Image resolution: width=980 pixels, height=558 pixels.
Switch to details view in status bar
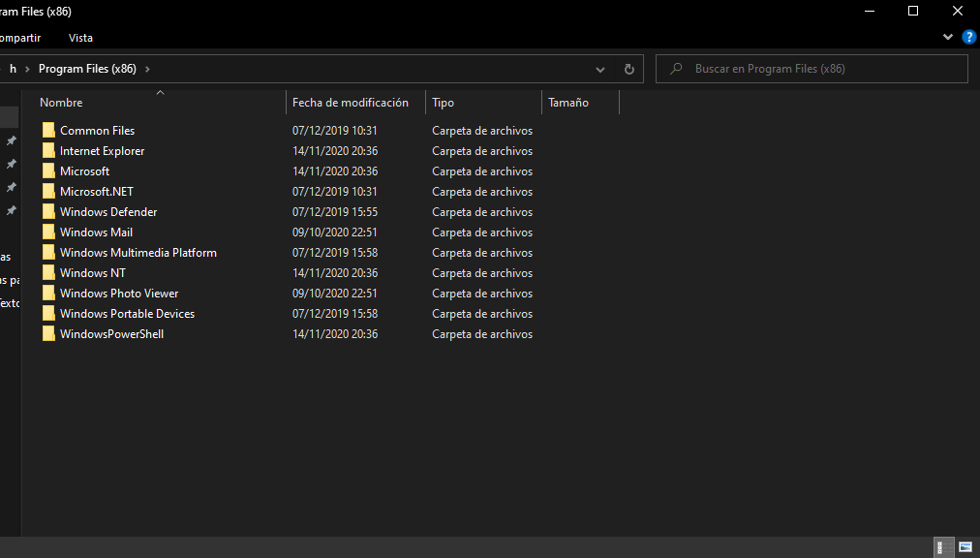[x=944, y=547]
